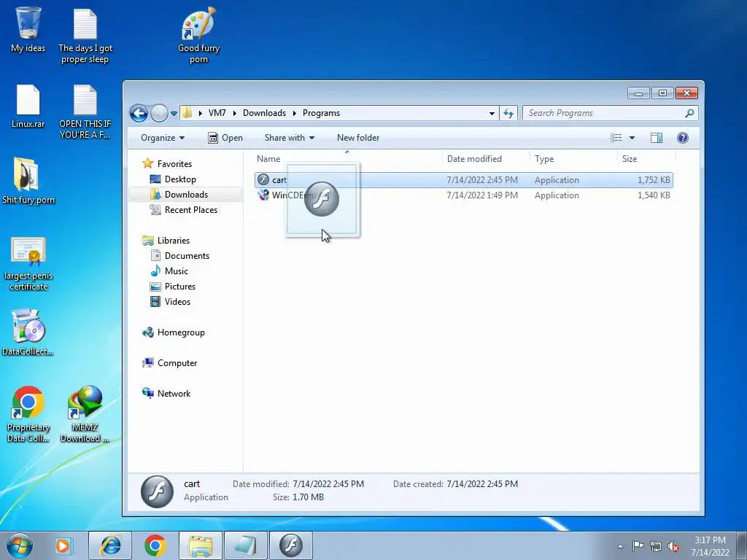Select MEMZ Download... desktop shortcut

(85, 414)
